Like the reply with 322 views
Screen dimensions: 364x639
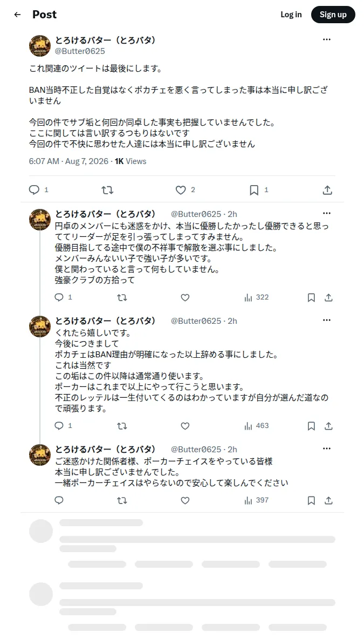[186, 297]
